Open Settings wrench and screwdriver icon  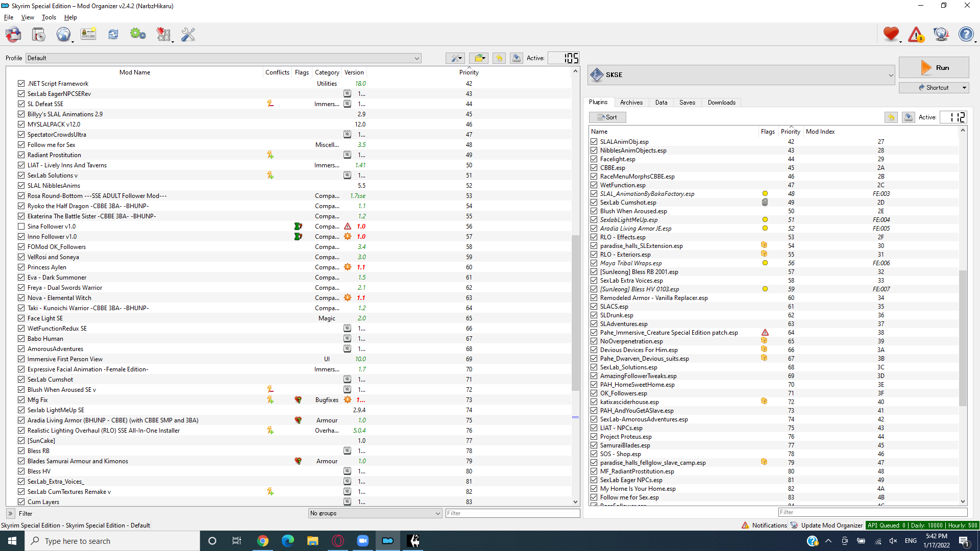coord(188,35)
